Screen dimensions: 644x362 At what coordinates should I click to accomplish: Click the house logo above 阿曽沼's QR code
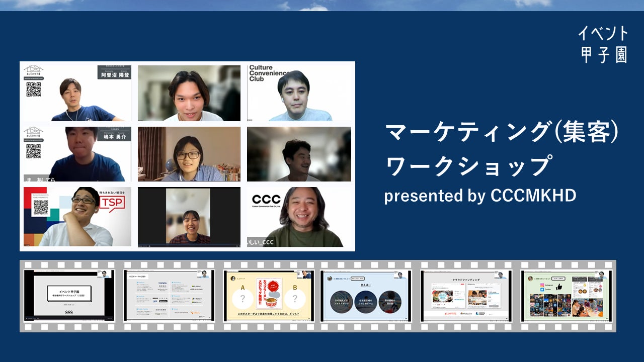(34, 69)
